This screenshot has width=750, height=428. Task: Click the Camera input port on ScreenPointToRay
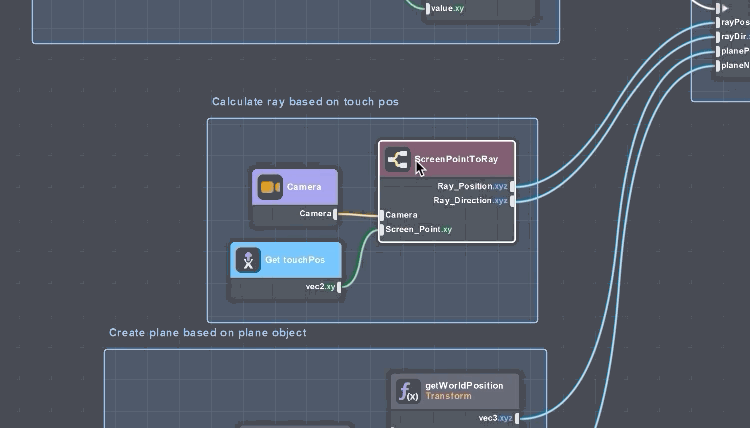[x=381, y=215]
